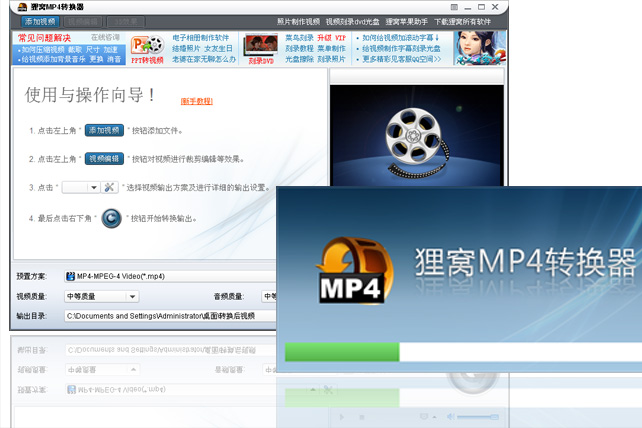The image size is (642, 428).
Task: Open the blank dropdown in guide step 3
Action: tap(81, 188)
